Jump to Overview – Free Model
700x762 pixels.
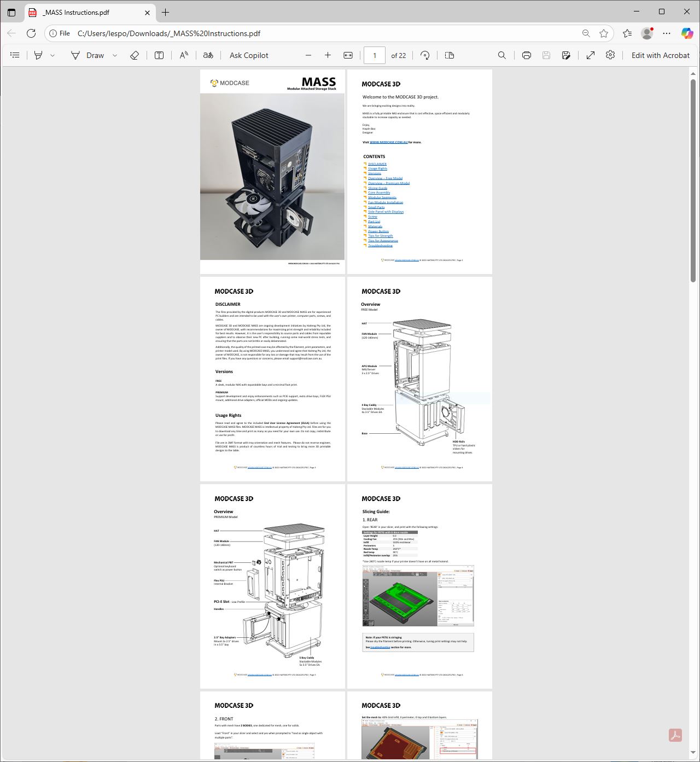tap(386, 178)
